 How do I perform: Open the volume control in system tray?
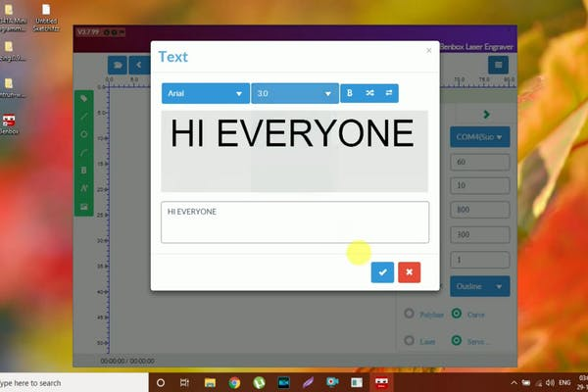[550, 383]
